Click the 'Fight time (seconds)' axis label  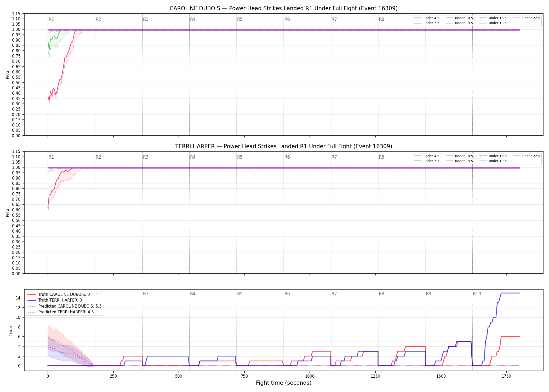pos(284,383)
